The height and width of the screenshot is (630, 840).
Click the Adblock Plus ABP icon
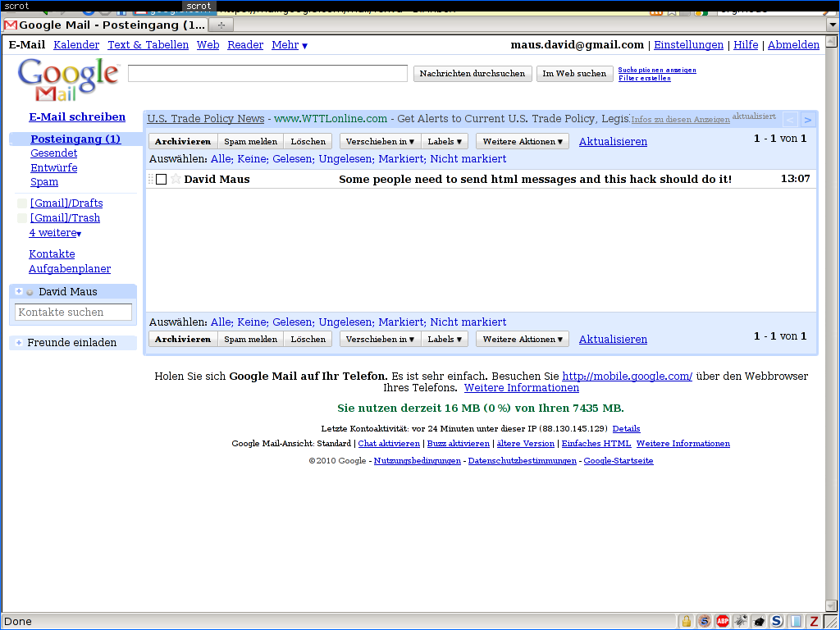pos(723,622)
